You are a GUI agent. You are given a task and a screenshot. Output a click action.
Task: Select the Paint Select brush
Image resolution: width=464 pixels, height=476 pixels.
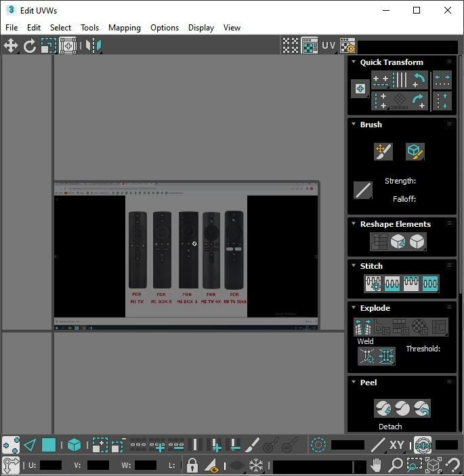(x=252, y=446)
